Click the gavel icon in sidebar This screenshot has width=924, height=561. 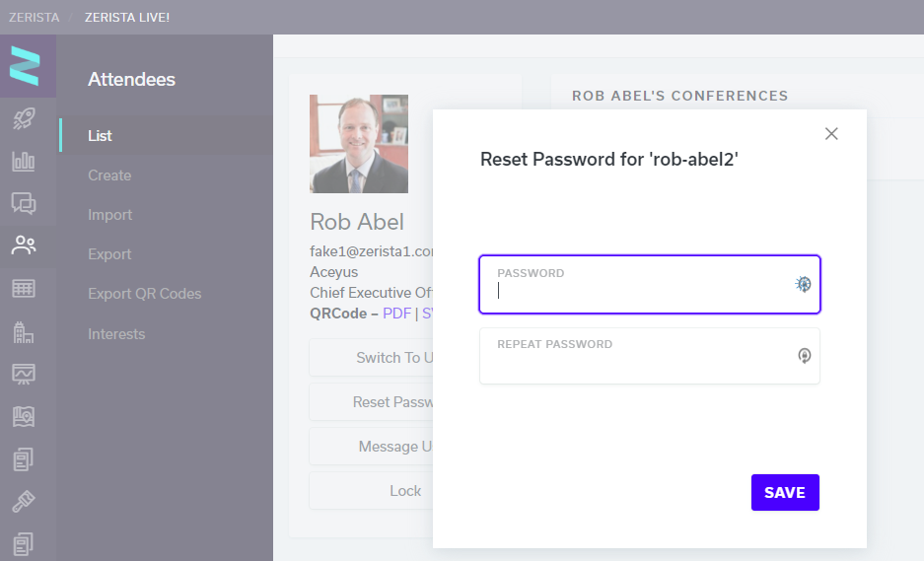[24, 502]
